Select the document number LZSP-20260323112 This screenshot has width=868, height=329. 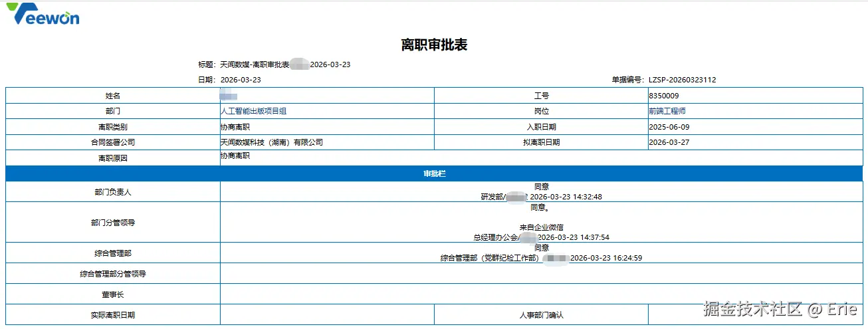tap(682, 80)
